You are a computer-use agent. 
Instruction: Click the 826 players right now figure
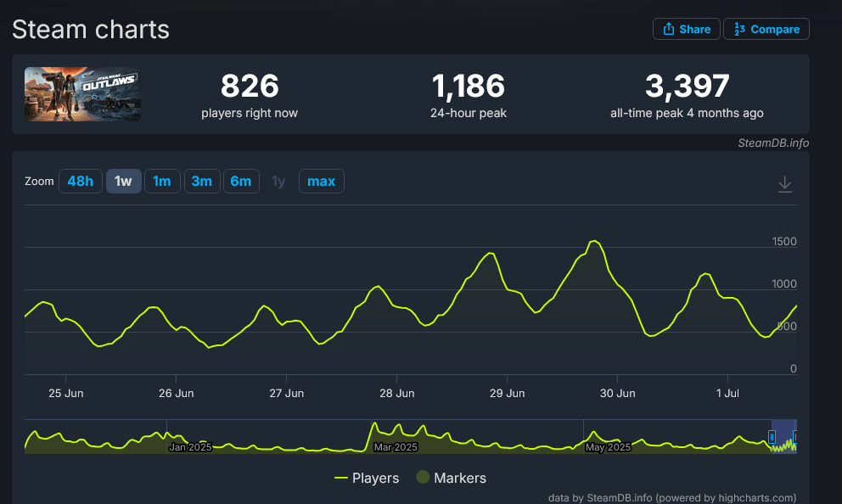tap(250, 86)
